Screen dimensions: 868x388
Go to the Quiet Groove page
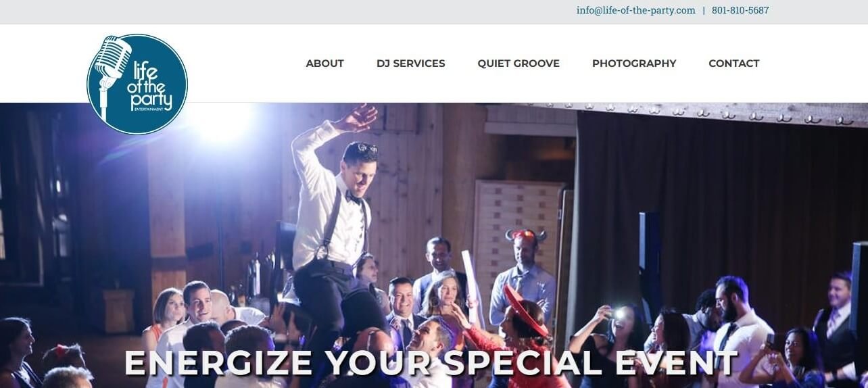point(519,64)
